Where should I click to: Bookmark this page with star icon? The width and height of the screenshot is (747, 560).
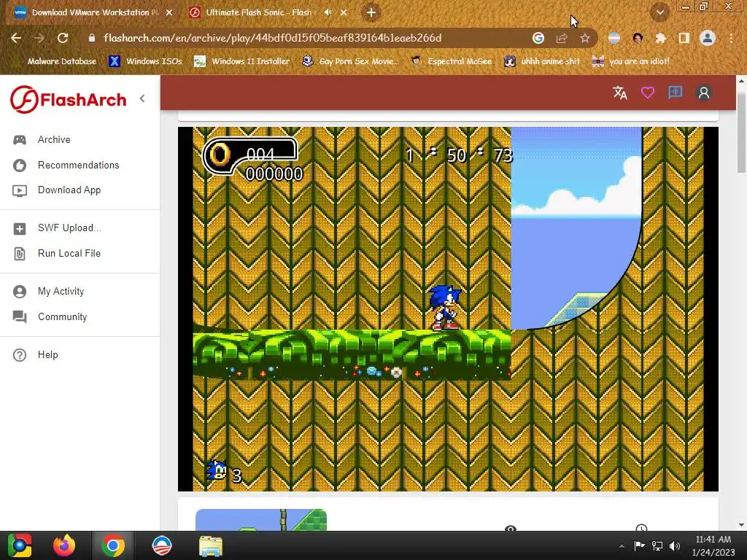click(x=584, y=38)
